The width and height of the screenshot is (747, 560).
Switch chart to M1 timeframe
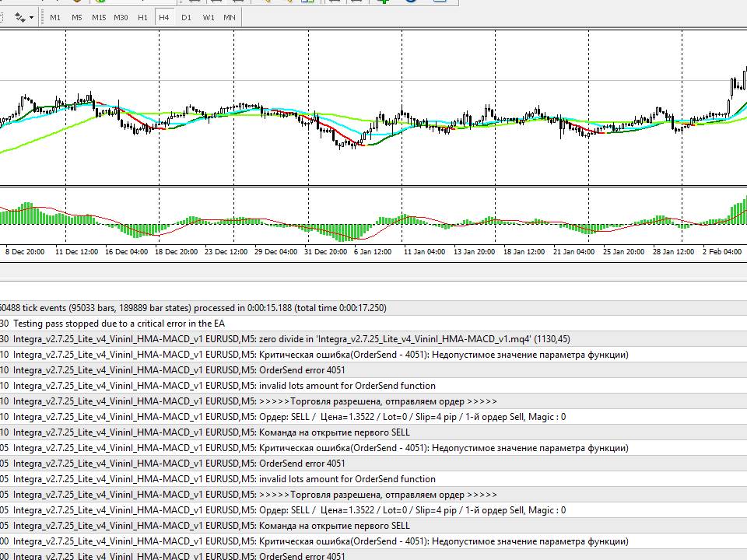tap(55, 18)
